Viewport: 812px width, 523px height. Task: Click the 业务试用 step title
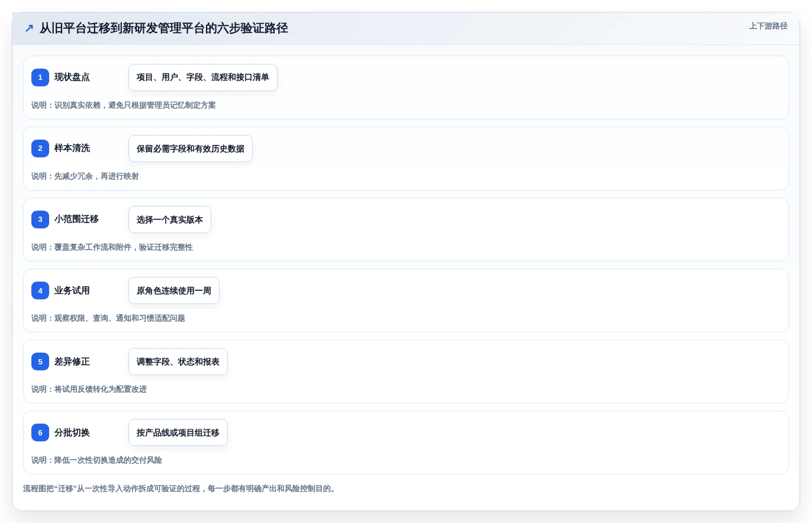[72, 290]
